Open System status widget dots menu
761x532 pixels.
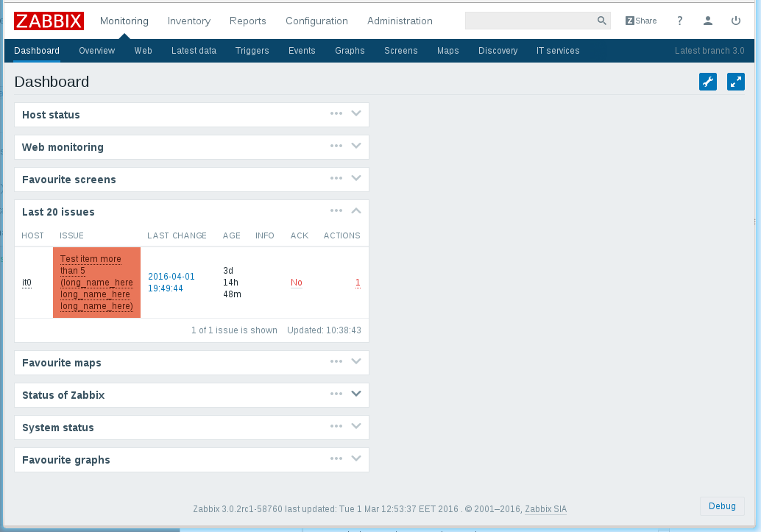336,426
